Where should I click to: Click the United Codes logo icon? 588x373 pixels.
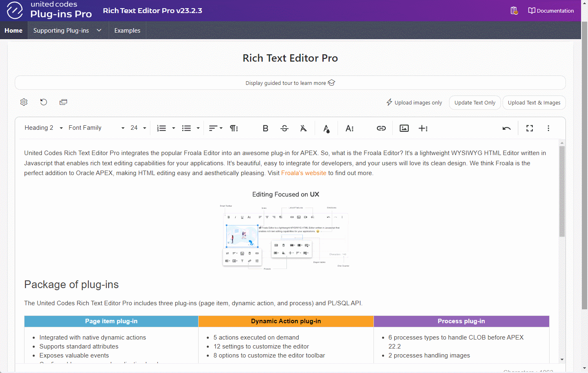coord(15,10)
